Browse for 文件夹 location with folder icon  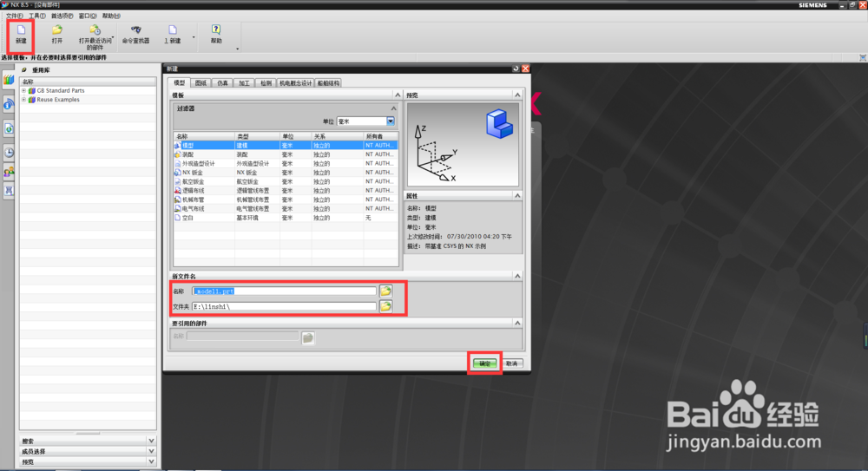click(386, 306)
